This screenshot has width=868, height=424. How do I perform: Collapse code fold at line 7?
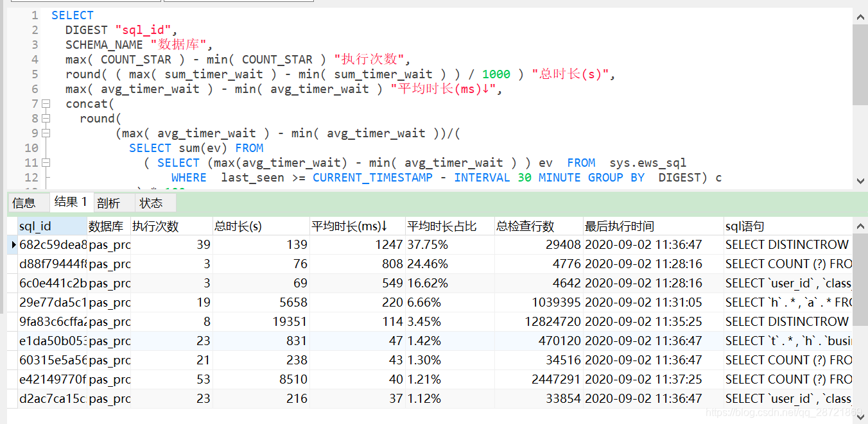46,104
